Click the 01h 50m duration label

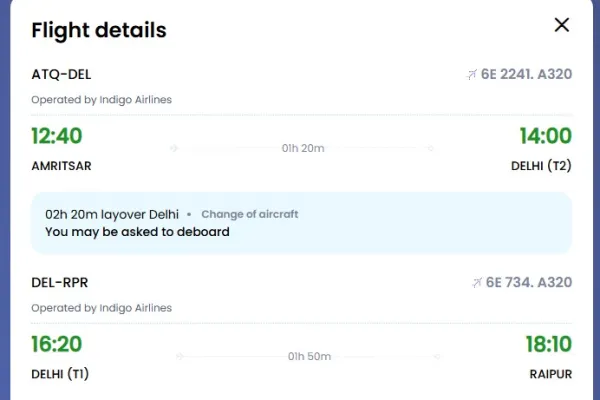tap(309, 356)
